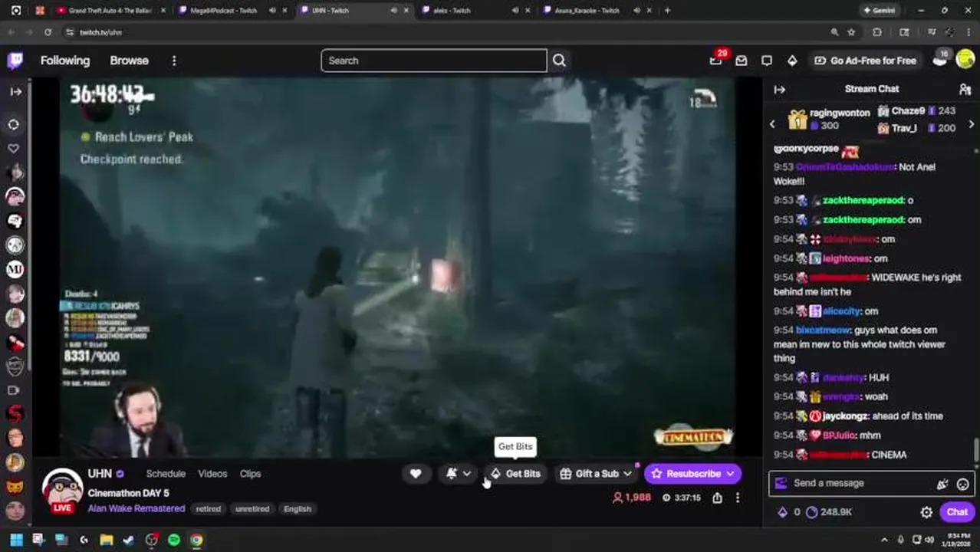Open the channel points 248.9K balance

pos(829,512)
